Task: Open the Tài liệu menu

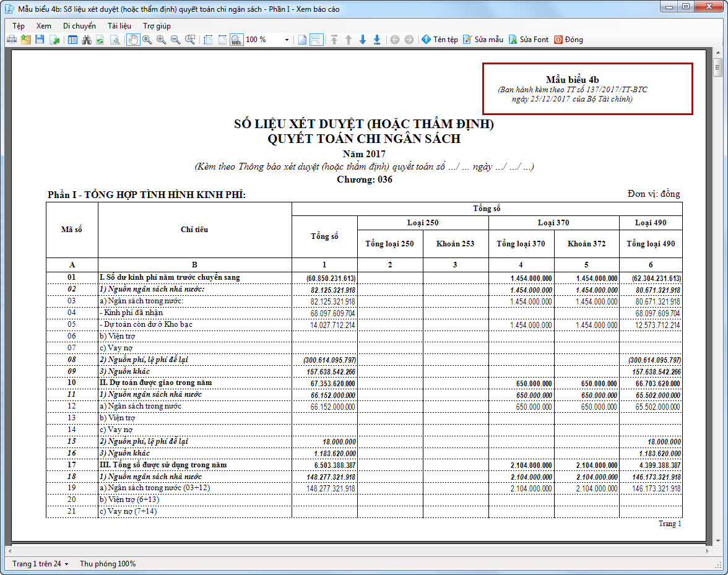Action: (119, 26)
